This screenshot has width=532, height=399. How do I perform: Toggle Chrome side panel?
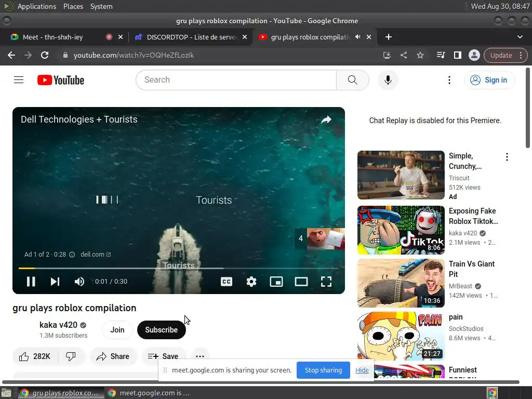click(457, 55)
